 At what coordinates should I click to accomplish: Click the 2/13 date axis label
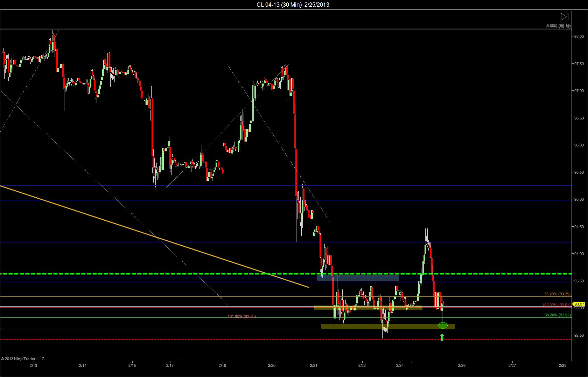[33, 365]
